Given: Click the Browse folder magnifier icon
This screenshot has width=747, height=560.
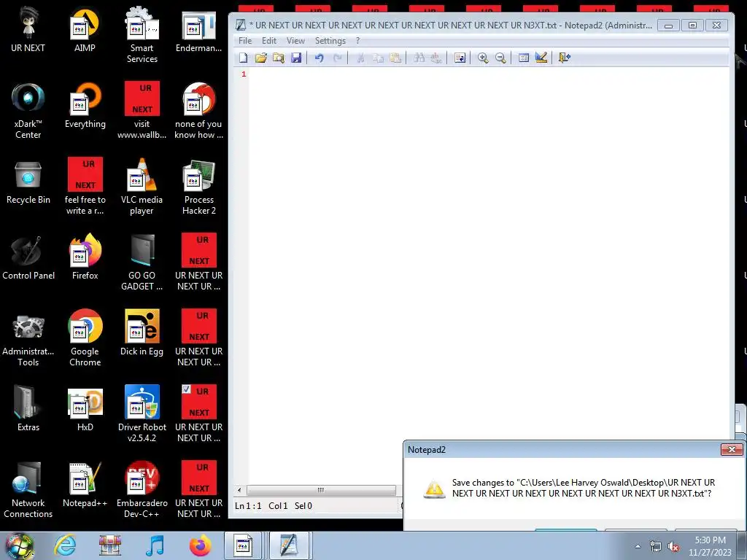Looking at the screenshot, I should (x=278, y=58).
